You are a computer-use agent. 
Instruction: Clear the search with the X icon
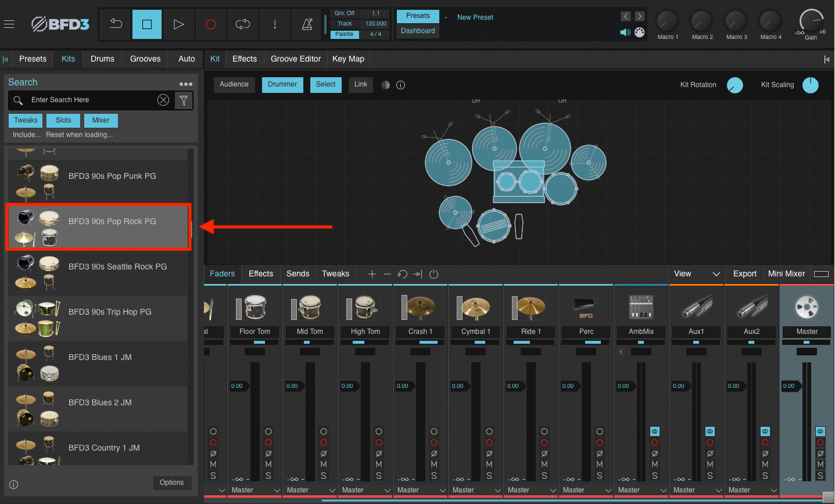click(x=163, y=100)
